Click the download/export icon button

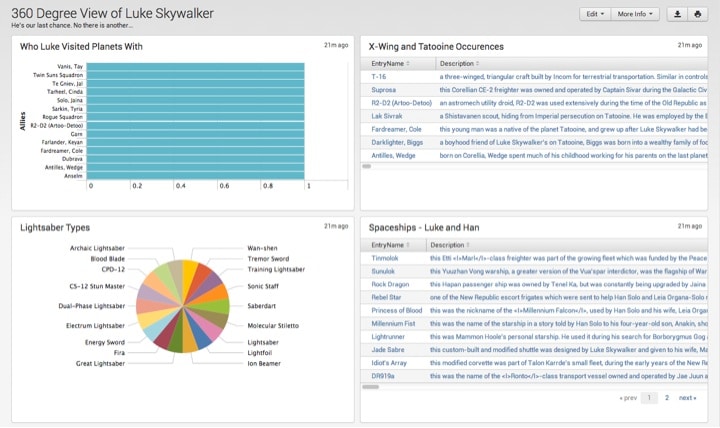pyautogui.click(x=677, y=14)
